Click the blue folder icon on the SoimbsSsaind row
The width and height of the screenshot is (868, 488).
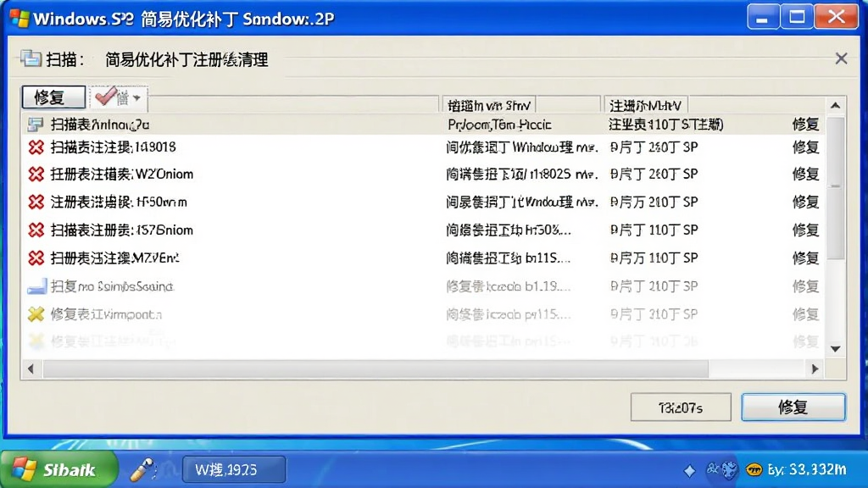[x=37, y=286]
